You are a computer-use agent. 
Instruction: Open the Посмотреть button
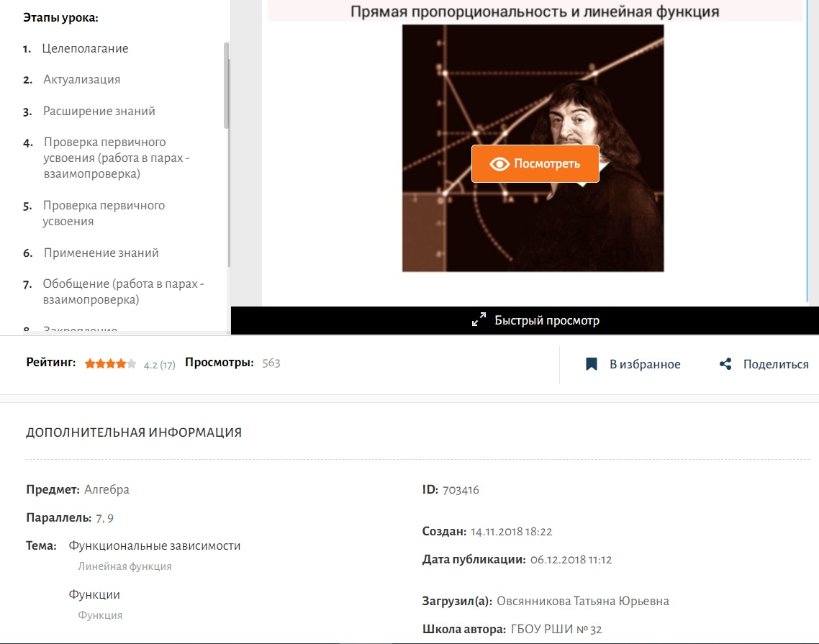click(535, 164)
